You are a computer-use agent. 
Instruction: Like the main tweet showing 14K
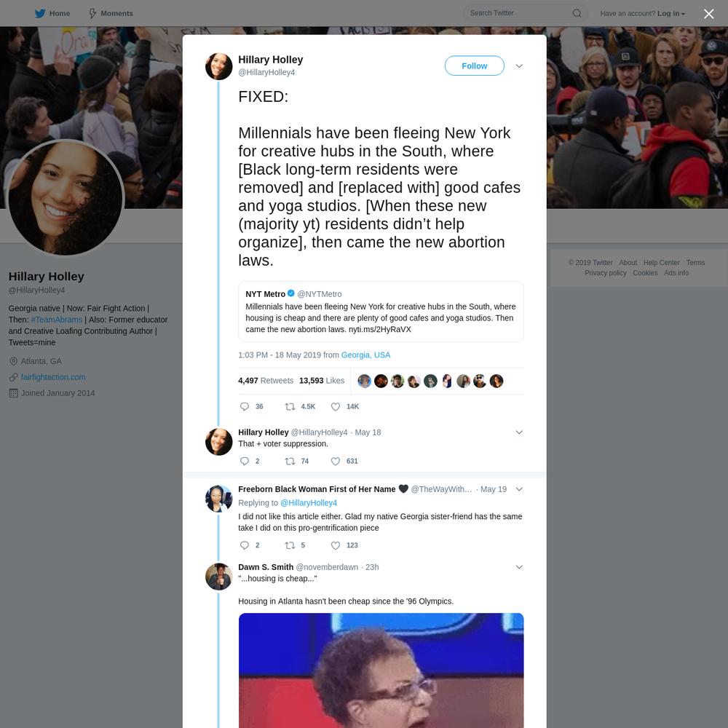pyautogui.click(x=335, y=407)
